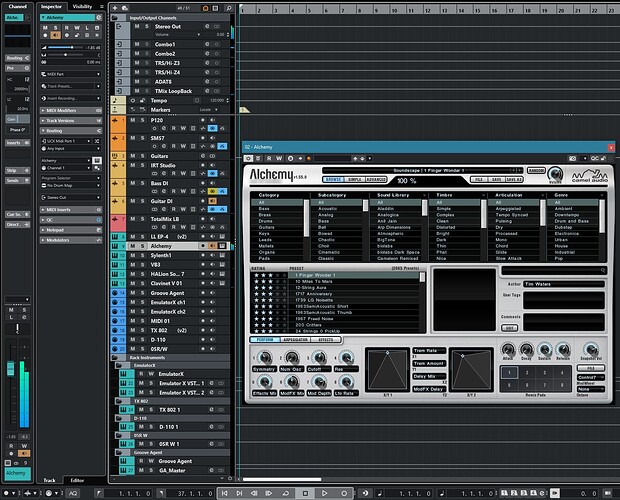620x500 pixels.
Task: Click the preset search magnifier in Alchemy
Action: (603, 270)
